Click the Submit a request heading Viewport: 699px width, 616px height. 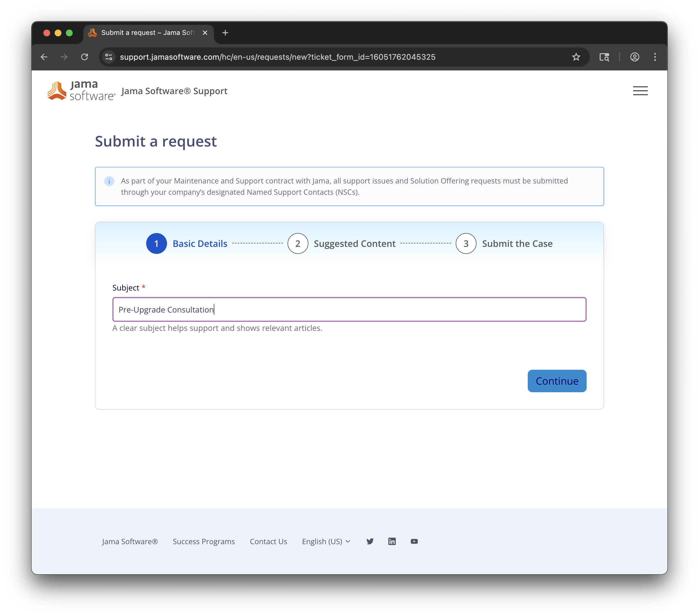[x=155, y=141]
